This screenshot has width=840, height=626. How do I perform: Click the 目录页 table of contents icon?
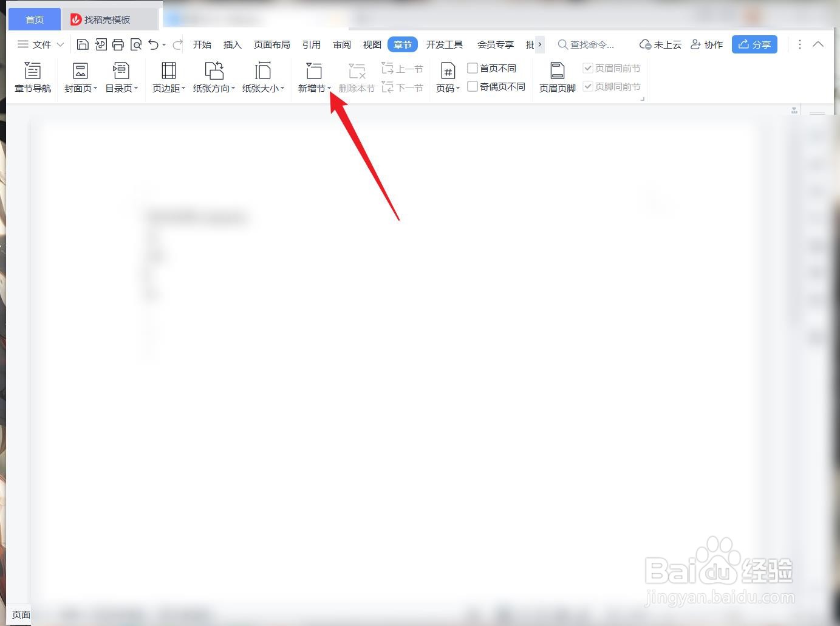coord(121,71)
